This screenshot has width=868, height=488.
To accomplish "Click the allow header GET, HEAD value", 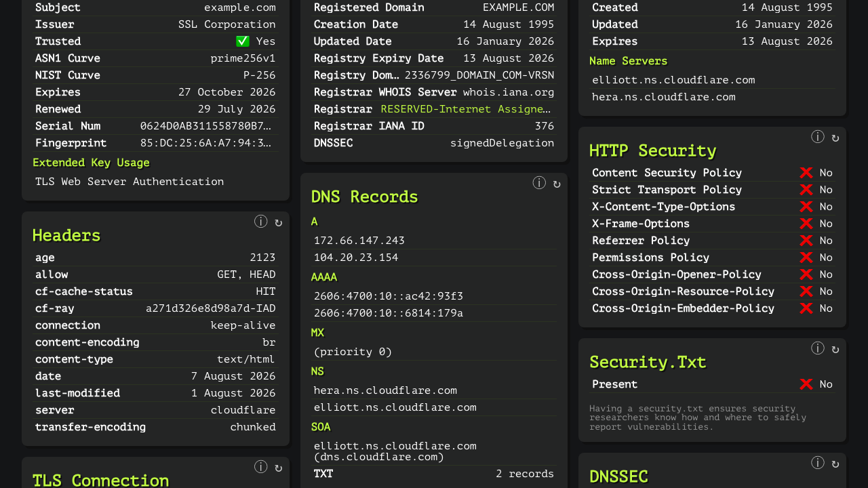I will click(x=246, y=274).
